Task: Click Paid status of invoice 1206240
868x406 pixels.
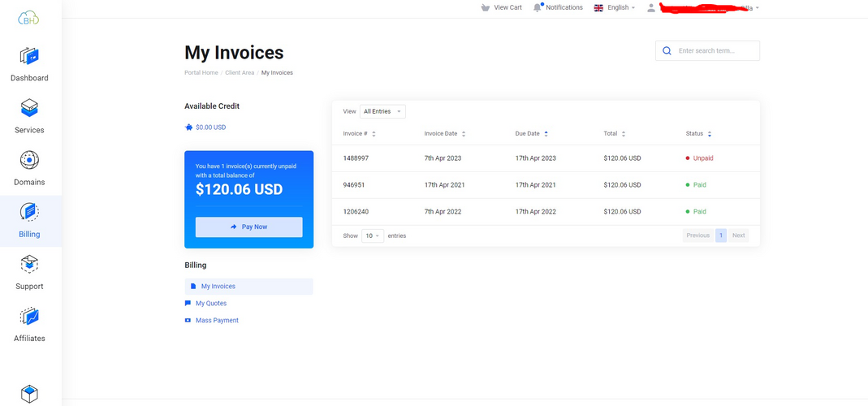Action: pyautogui.click(x=700, y=212)
